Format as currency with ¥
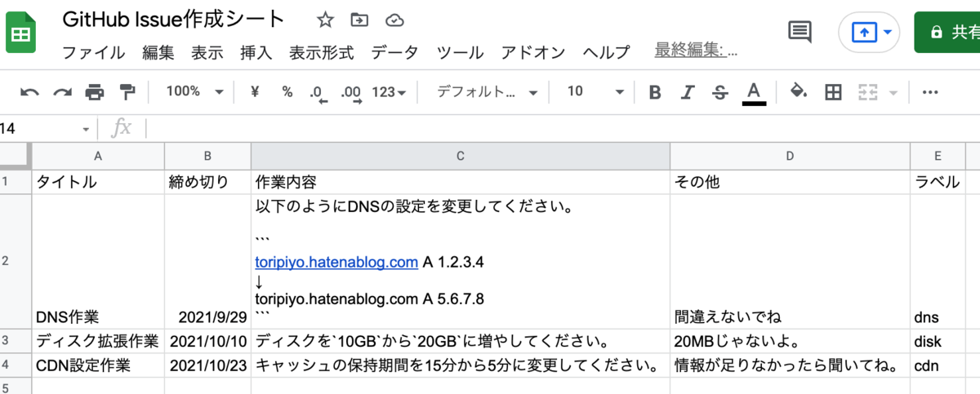Screen dimensions: 980x394 (255, 91)
